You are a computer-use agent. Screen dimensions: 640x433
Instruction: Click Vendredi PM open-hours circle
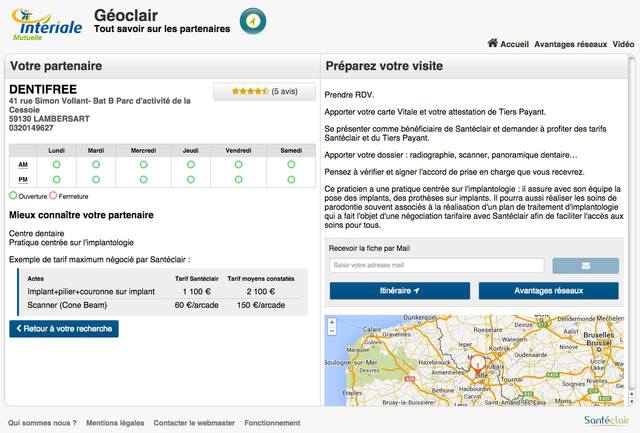tap(238, 180)
